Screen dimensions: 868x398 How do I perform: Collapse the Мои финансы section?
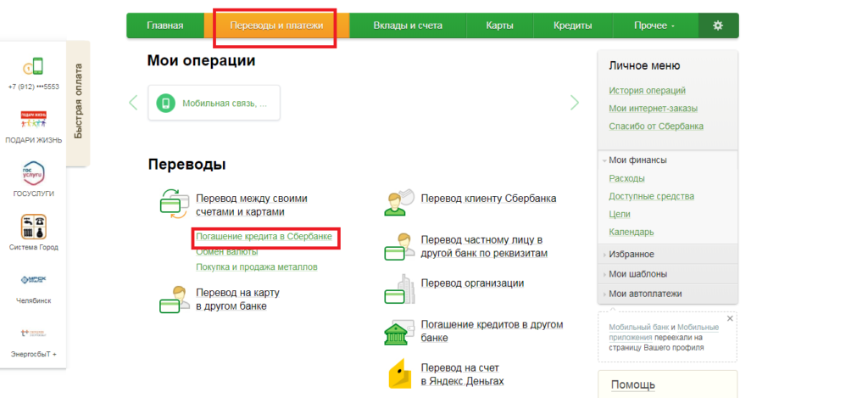637,160
